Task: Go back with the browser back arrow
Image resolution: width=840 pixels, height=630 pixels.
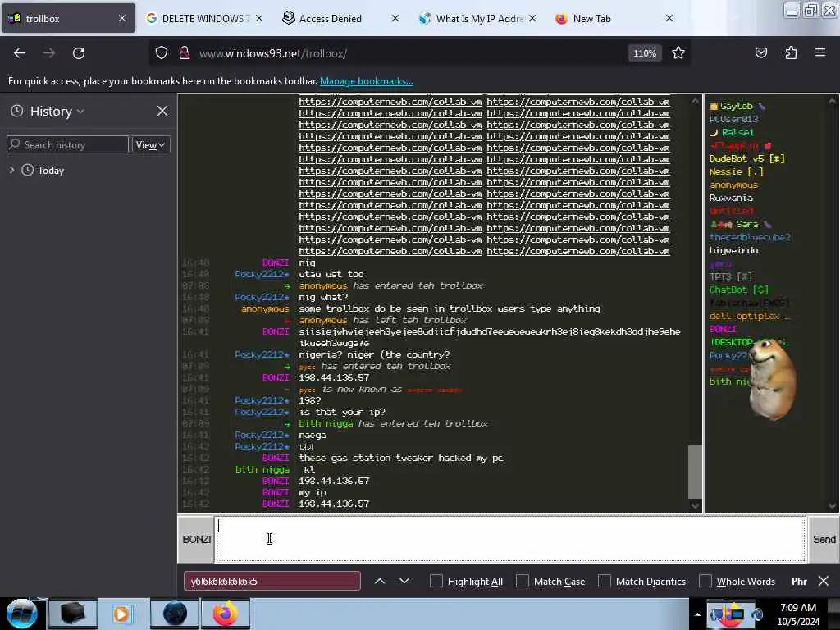Action: pyautogui.click(x=20, y=53)
